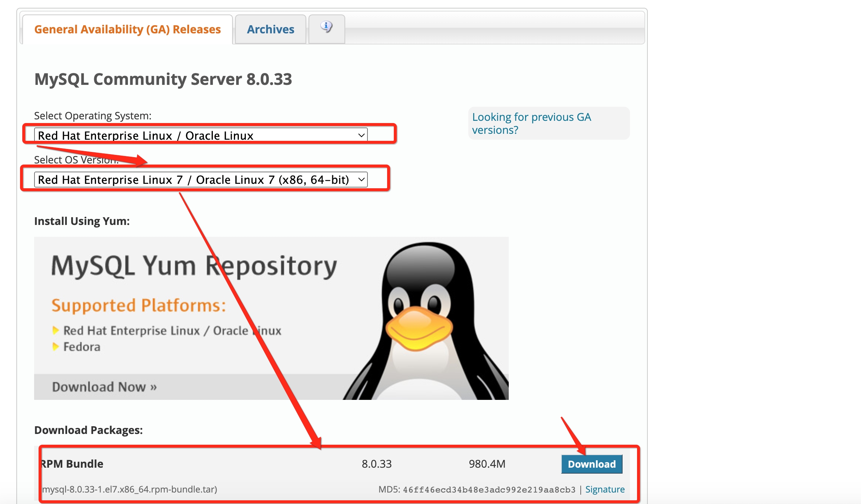Click the yellow arrow beside Fedora

pyautogui.click(x=56, y=347)
